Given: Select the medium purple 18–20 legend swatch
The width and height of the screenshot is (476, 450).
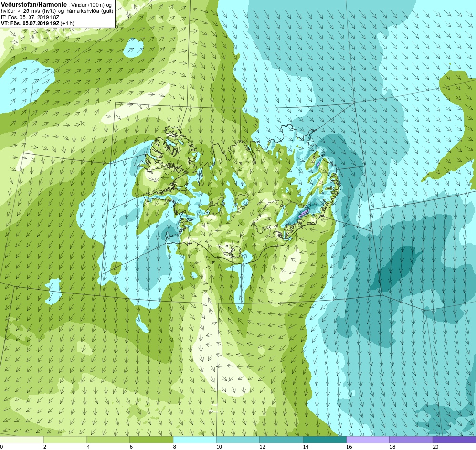Looking at the screenshot, I should pos(411,440).
